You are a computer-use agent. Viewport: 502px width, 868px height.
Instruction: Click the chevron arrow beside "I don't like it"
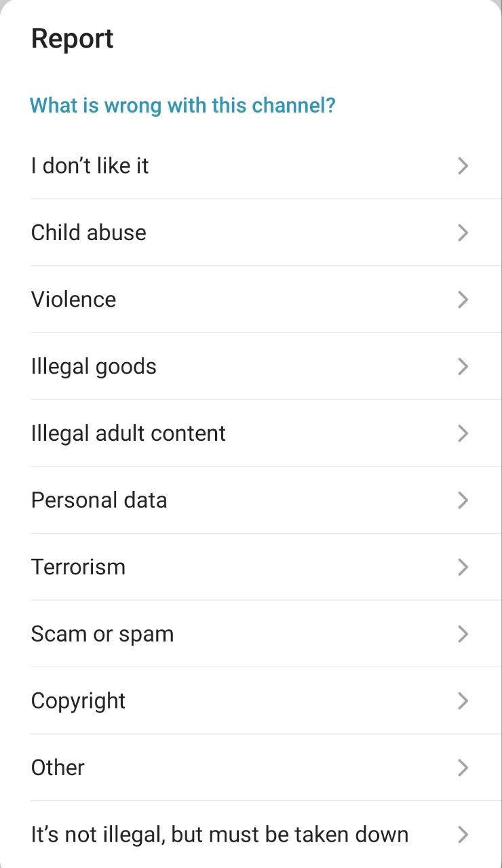click(x=463, y=165)
